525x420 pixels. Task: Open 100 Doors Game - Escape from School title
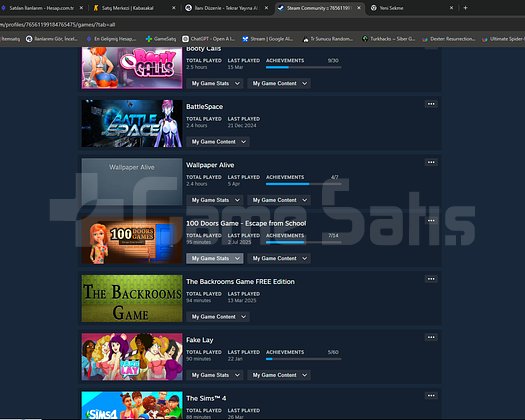(x=246, y=223)
